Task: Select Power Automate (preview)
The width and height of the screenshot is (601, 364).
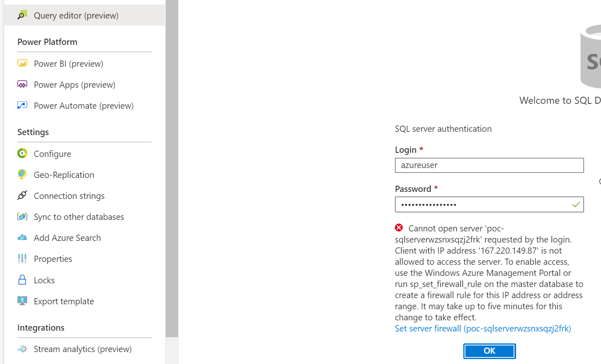Action: tap(85, 105)
